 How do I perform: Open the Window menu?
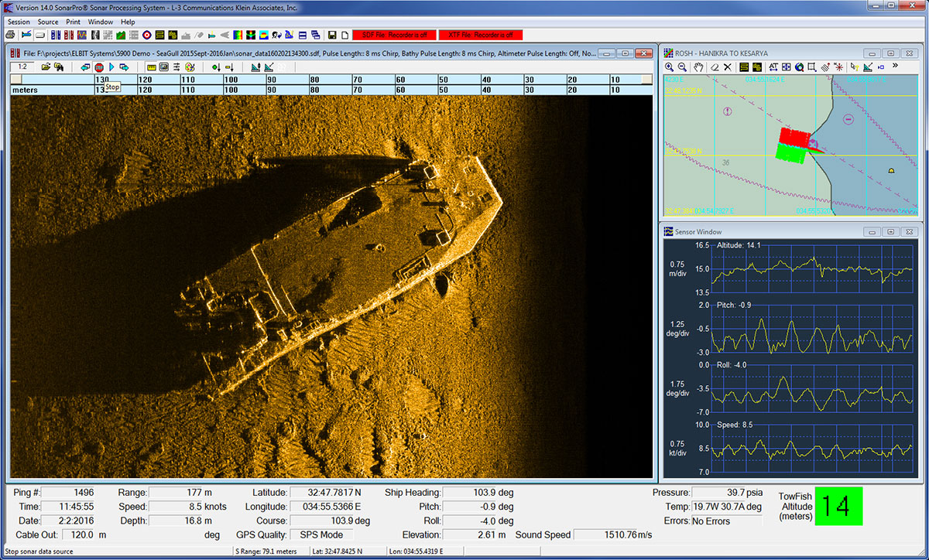tap(100, 22)
